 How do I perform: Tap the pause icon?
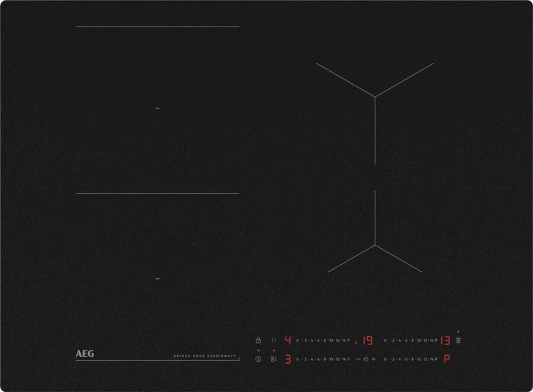coord(273,340)
